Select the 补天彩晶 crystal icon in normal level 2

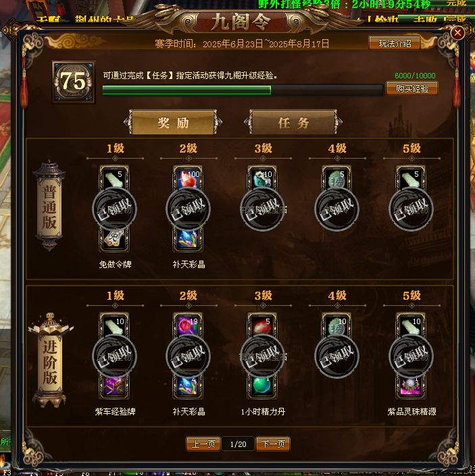click(x=188, y=240)
